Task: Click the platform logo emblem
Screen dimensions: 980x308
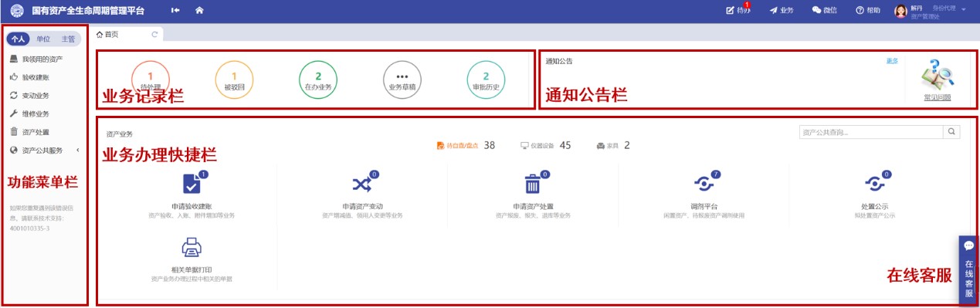Action: pos(16,11)
